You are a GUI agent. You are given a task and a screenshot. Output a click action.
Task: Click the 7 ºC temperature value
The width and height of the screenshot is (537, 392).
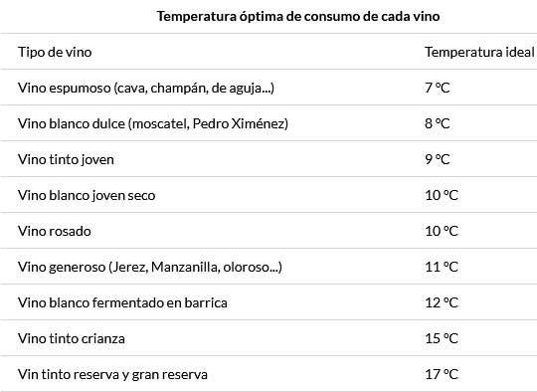(438, 89)
